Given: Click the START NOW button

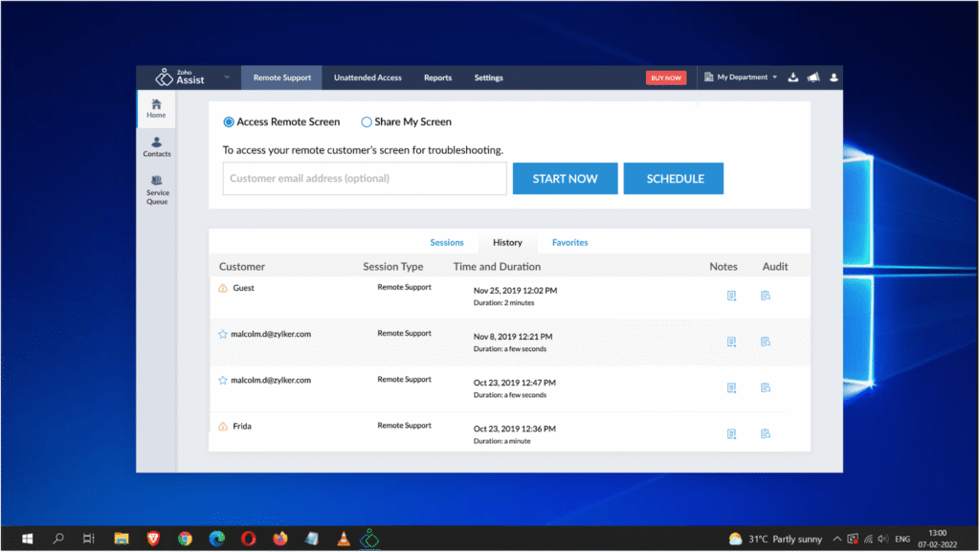Looking at the screenshot, I should pyautogui.click(x=565, y=178).
